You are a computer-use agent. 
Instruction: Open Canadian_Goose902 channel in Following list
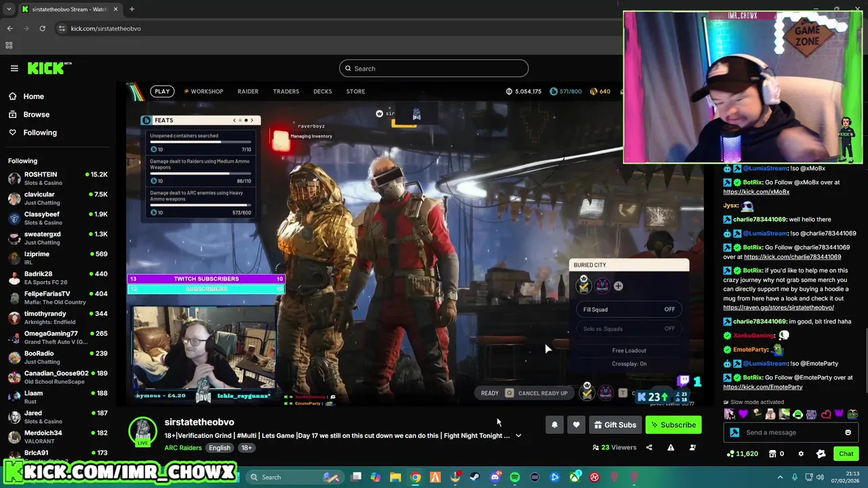pos(58,377)
